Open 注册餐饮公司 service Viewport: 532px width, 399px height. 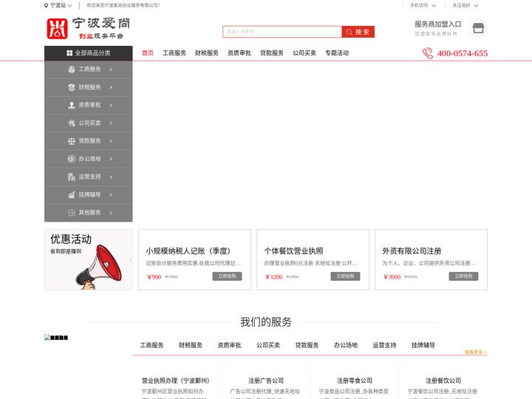443,381
